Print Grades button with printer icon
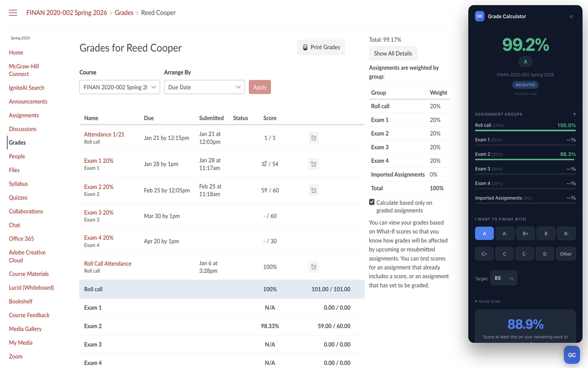 click(321, 47)
